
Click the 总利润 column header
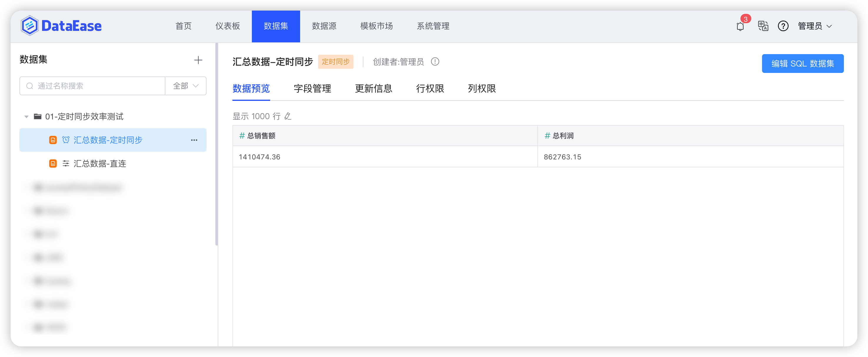tap(690, 136)
